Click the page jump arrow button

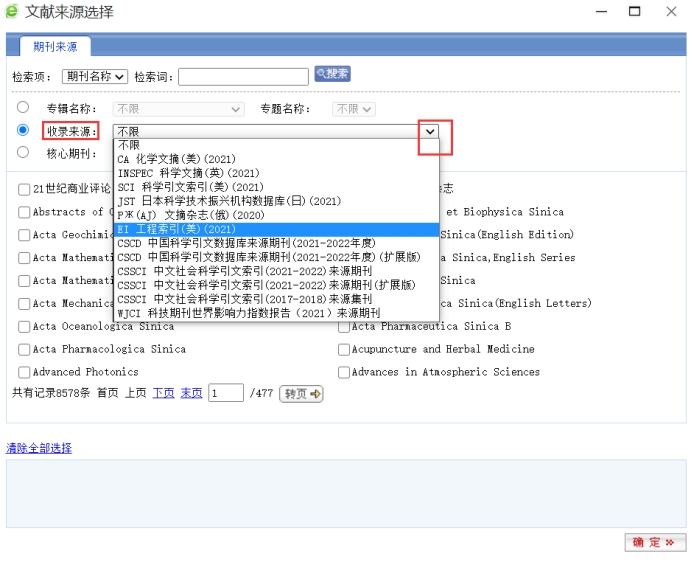click(301, 394)
